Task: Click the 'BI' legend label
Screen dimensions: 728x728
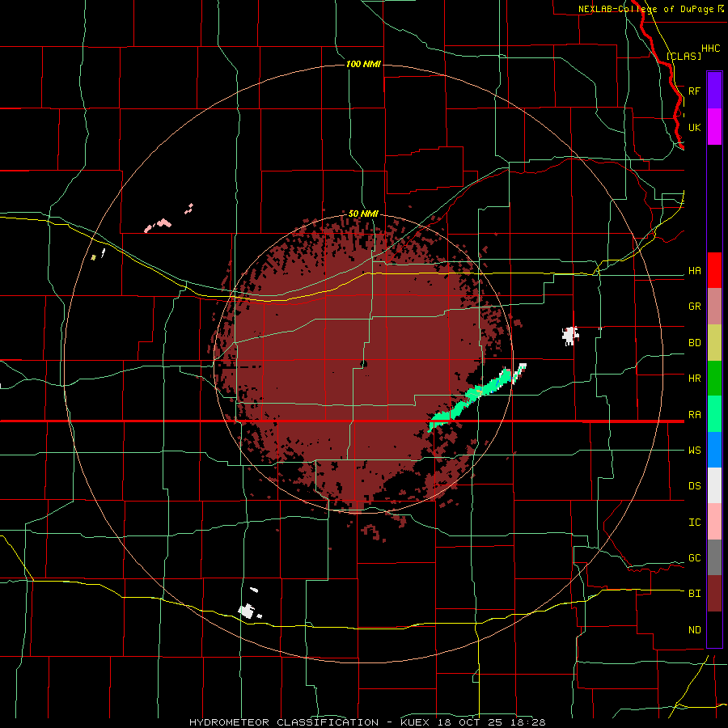Action: point(694,594)
